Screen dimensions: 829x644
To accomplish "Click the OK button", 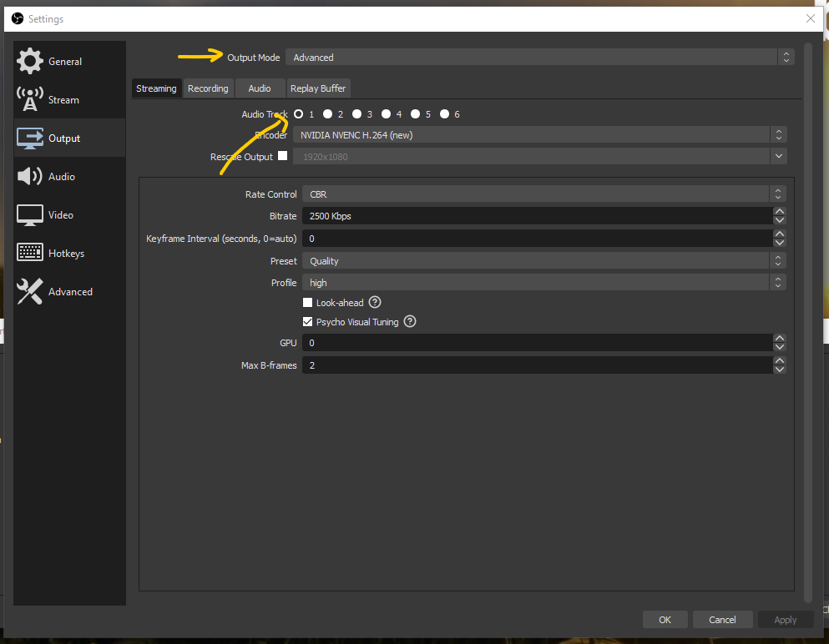I will pyautogui.click(x=665, y=619).
